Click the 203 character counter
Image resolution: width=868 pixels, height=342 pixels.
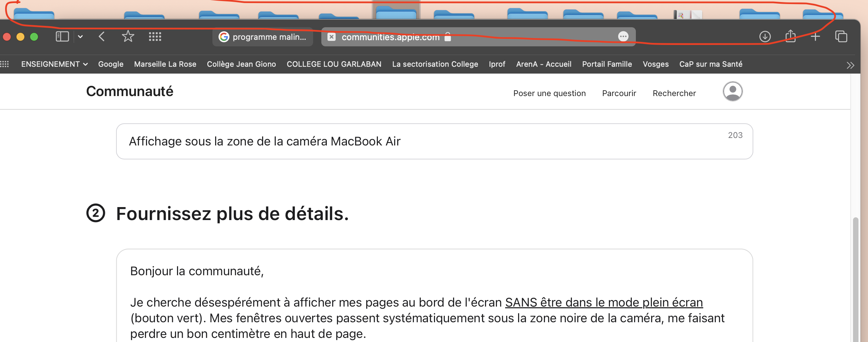point(735,135)
